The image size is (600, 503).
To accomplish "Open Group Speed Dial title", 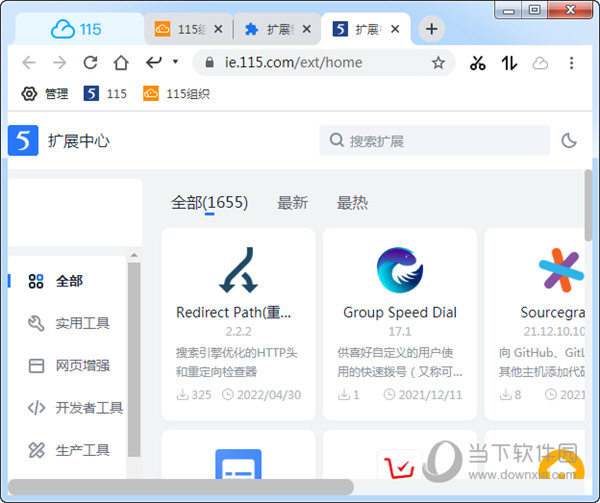I will (x=400, y=313).
